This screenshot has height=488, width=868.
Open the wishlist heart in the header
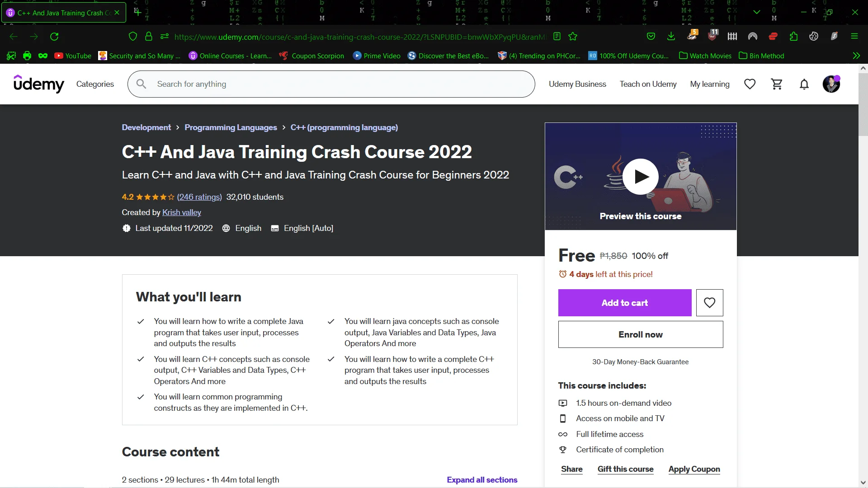pos(750,84)
